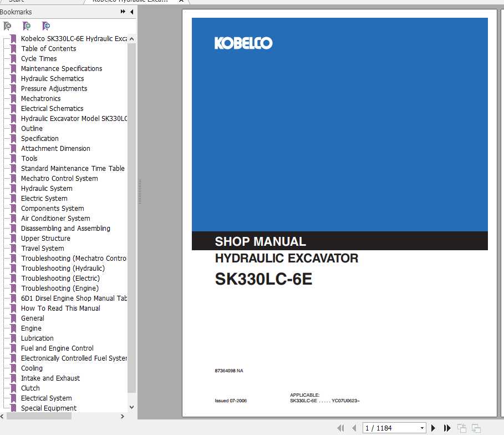Screen dimensions: 504x435
Task: Go to the next page
Action: pos(433,428)
